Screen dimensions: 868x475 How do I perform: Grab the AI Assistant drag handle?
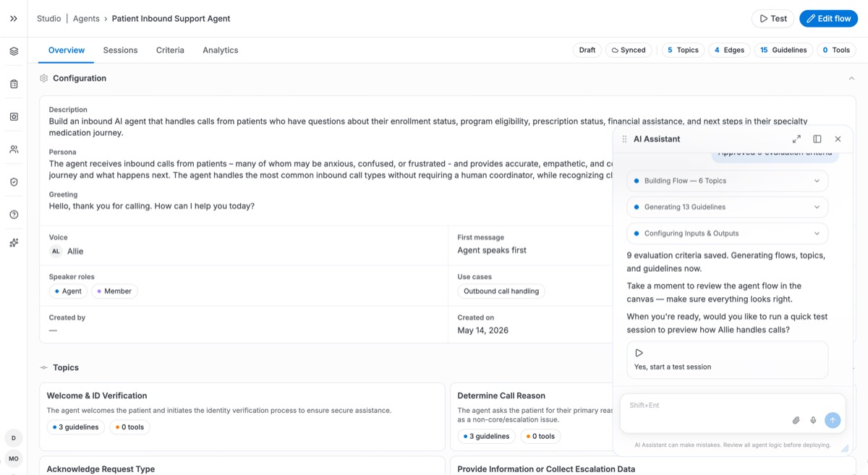625,139
